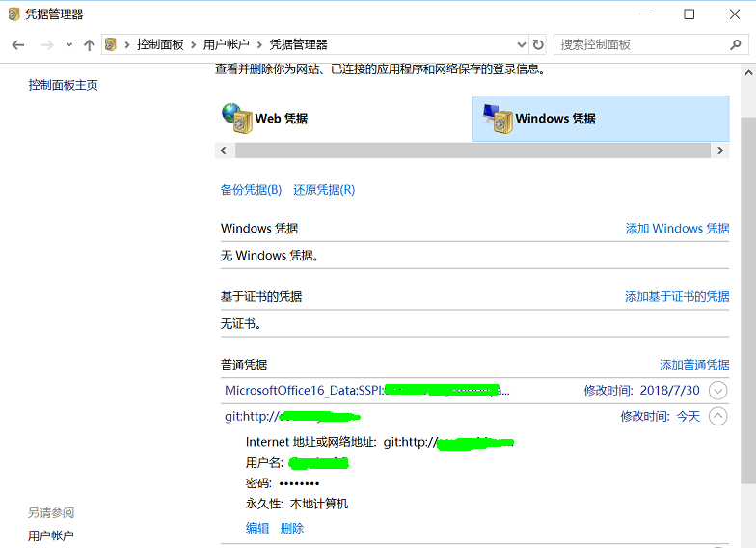
Task: Click the 修改时间: 2018/7/30 text
Action: (x=642, y=390)
